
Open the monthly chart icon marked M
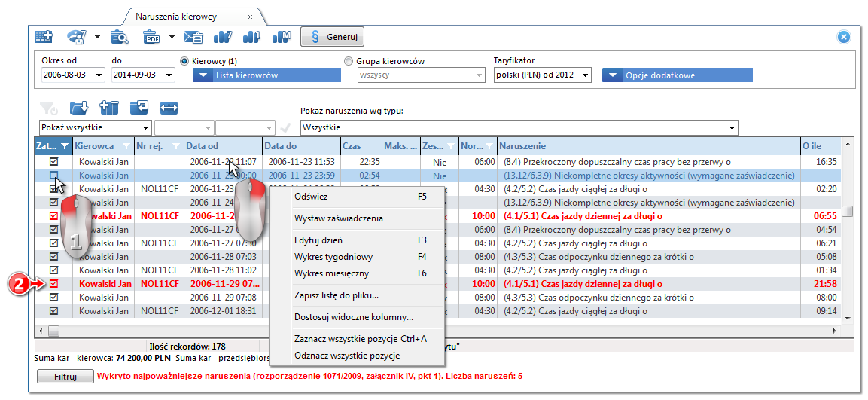click(x=282, y=37)
